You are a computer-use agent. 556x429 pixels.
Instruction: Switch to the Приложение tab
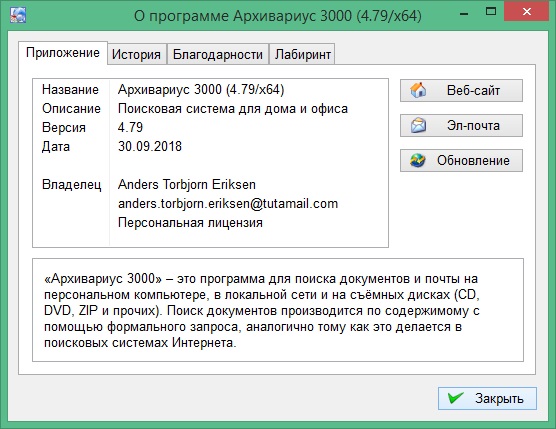[63, 53]
